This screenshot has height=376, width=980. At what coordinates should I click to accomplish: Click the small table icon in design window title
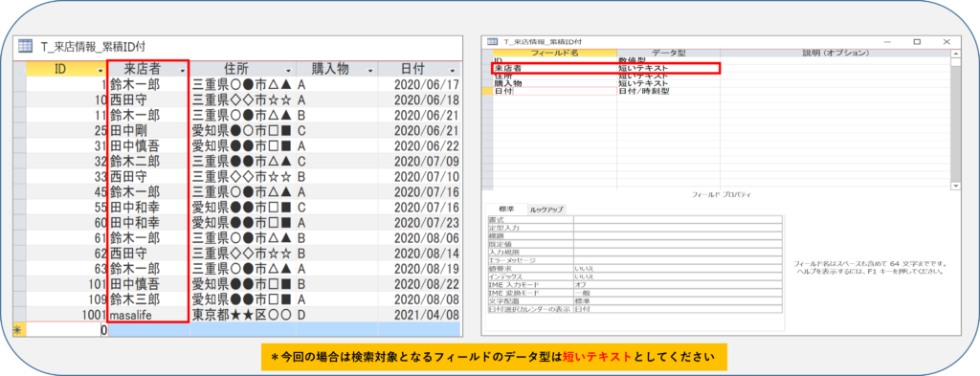pos(492,41)
